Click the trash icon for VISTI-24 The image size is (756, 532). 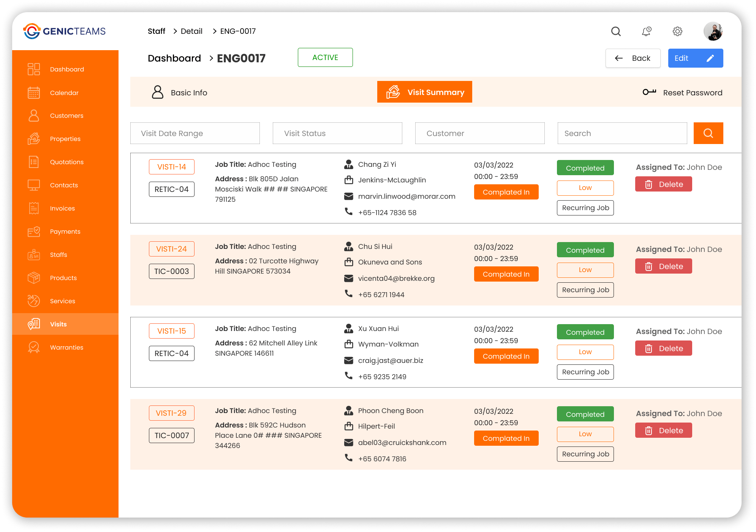point(648,267)
